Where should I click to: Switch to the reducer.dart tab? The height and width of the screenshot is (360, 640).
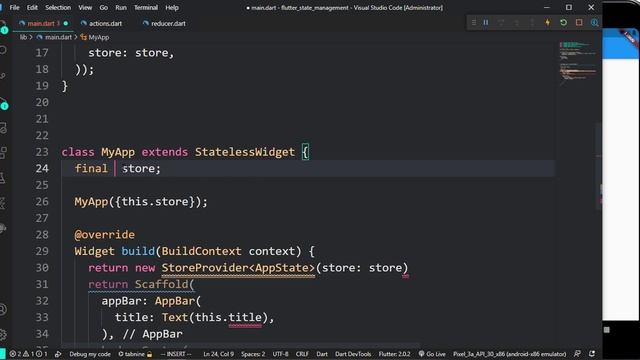(x=168, y=24)
